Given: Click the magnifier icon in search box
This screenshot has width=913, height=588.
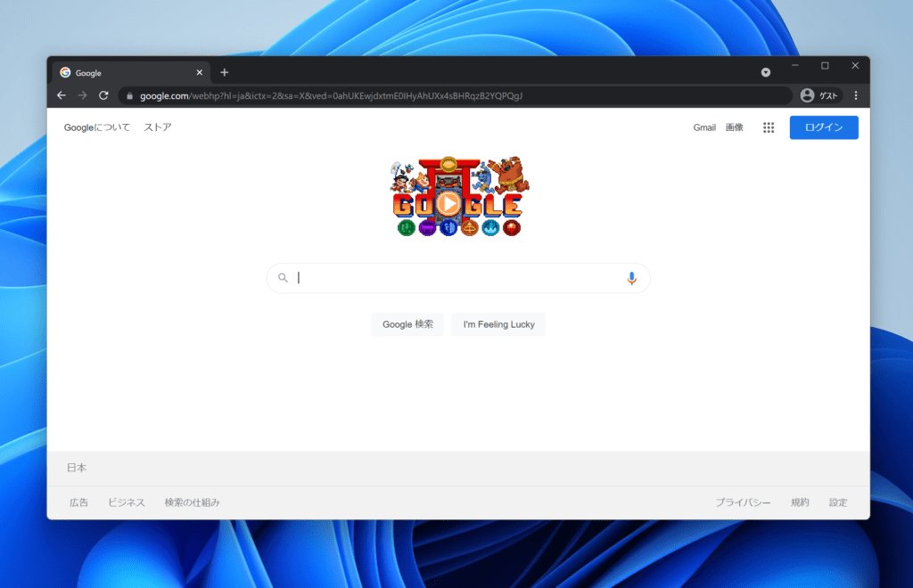Looking at the screenshot, I should pos(283,278).
